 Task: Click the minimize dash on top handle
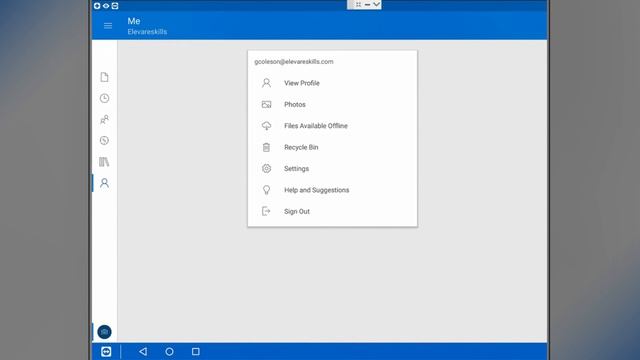(x=367, y=4)
